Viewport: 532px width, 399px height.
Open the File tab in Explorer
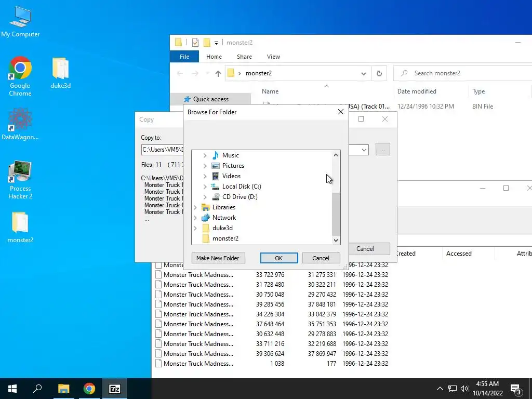point(184,57)
